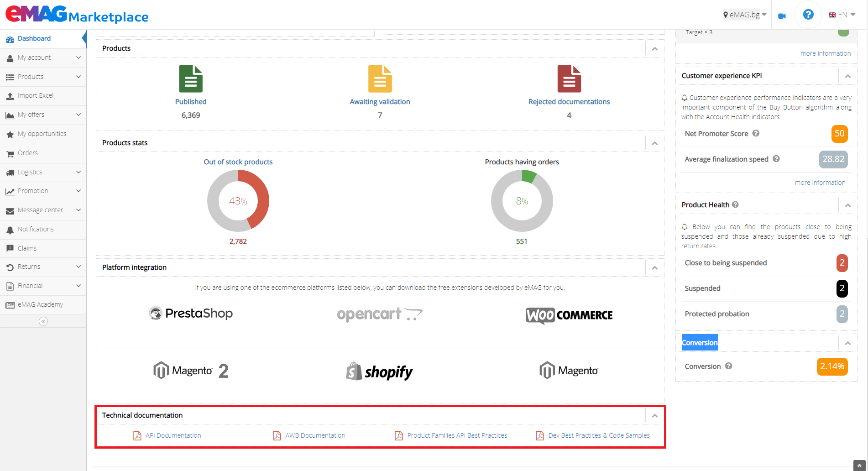The height and width of the screenshot is (471, 868).
Task: Select Claims in the sidebar
Action: pyautogui.click(x=27, y=248)
